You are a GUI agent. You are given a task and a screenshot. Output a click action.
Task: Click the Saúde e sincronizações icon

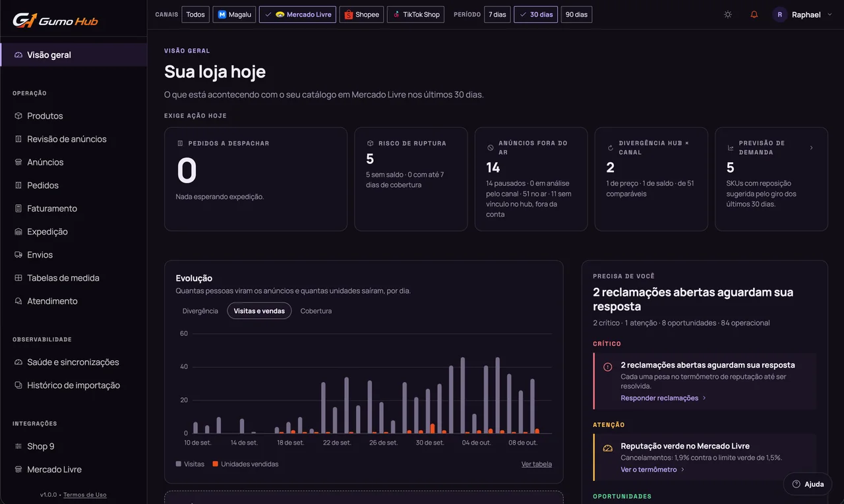(x=18, y=362)
